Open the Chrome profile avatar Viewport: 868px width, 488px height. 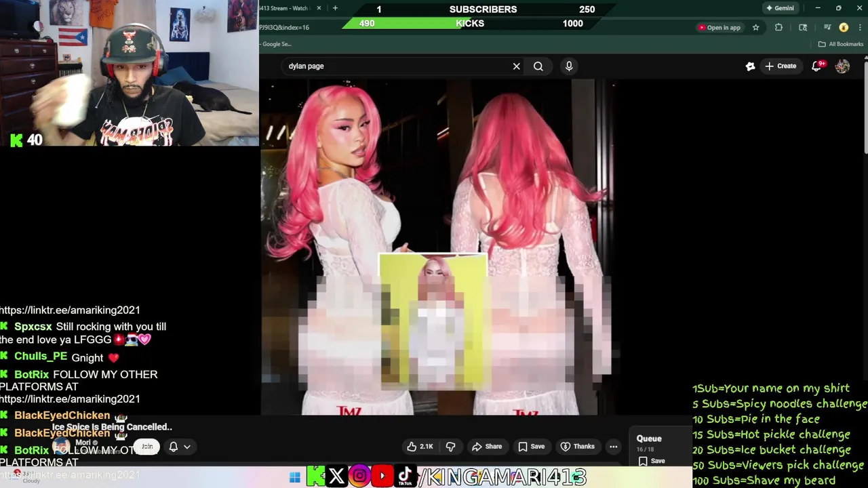844,28
